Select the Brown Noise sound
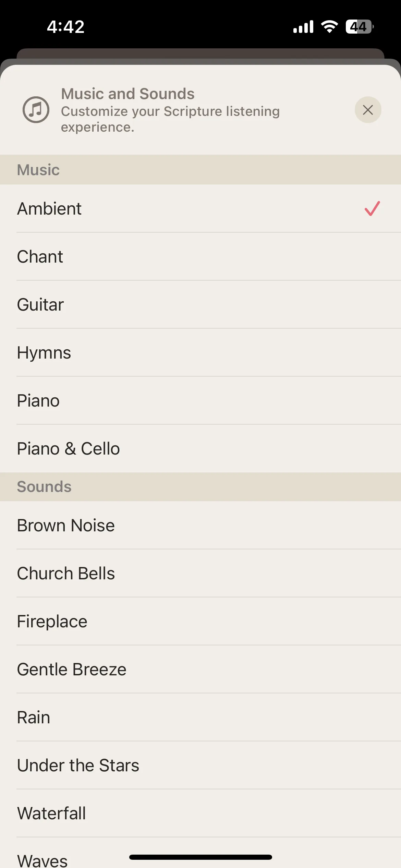 click(x=200, y=525)
